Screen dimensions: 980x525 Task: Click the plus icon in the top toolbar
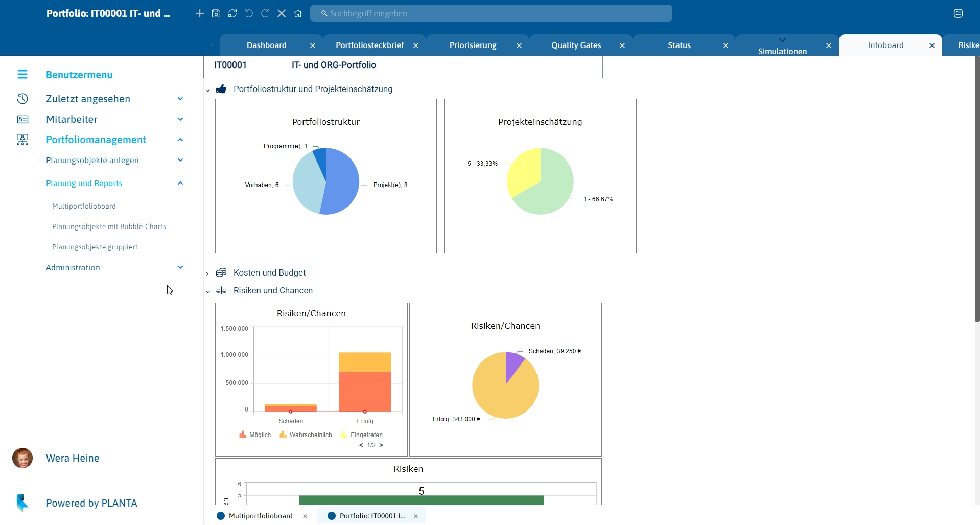[x=200, y=13]
